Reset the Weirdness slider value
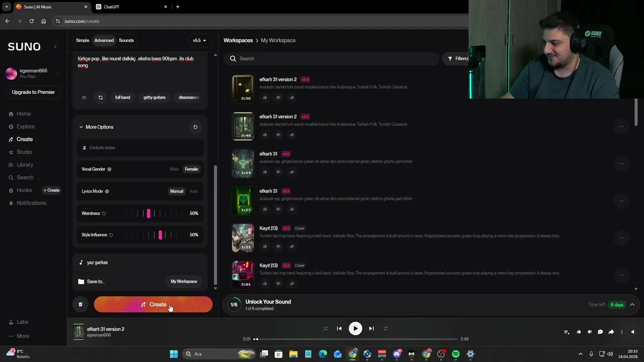The image size is (644, 362). pyautogui.click(x=104, y=214)
